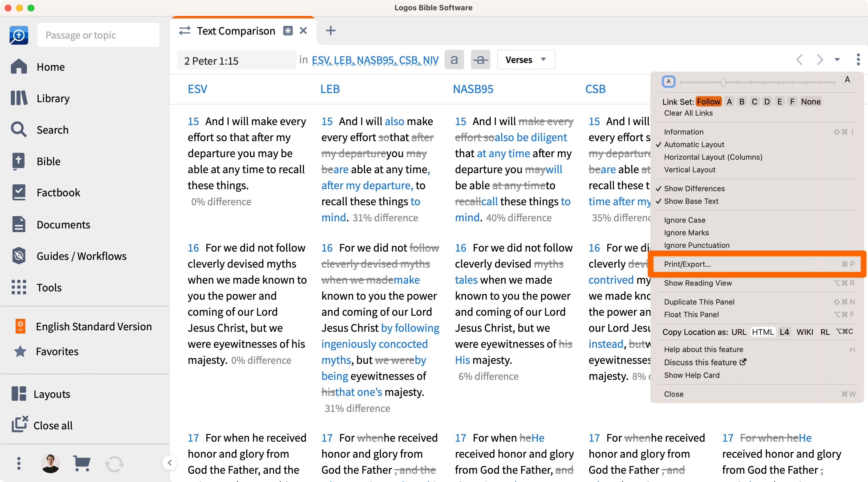Click Clear All Links
868x482 pixels.
(x=688, y=113)
